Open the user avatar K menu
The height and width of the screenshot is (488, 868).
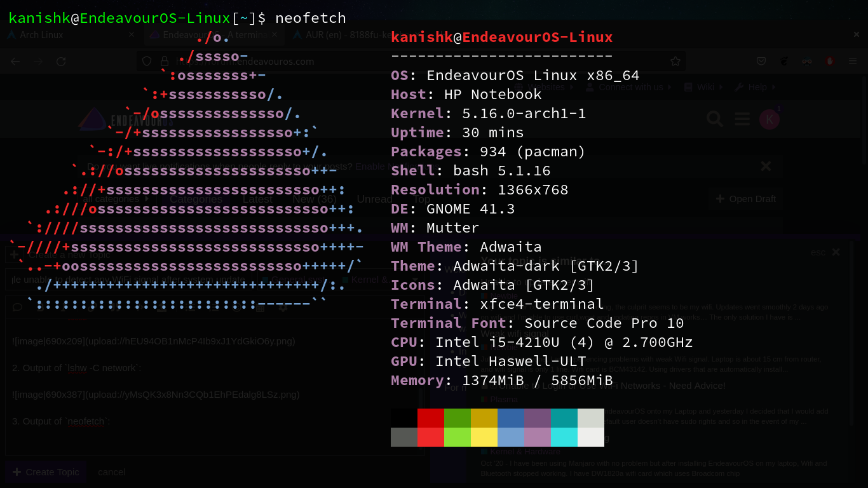click(770, 119)
